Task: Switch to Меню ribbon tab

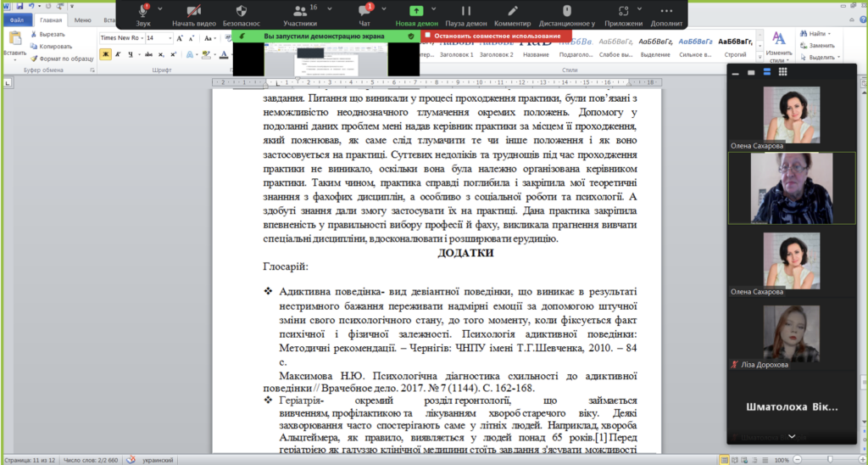Action: pos(82,20)
